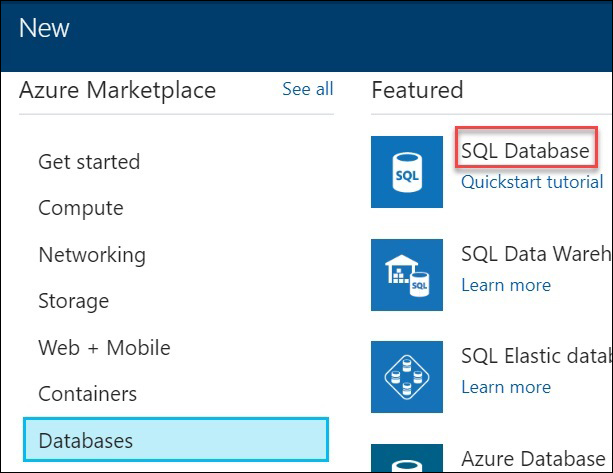Click Learn more under SQL Elastic database
This screenshot has height=473, width=613.
click(506, 387)
